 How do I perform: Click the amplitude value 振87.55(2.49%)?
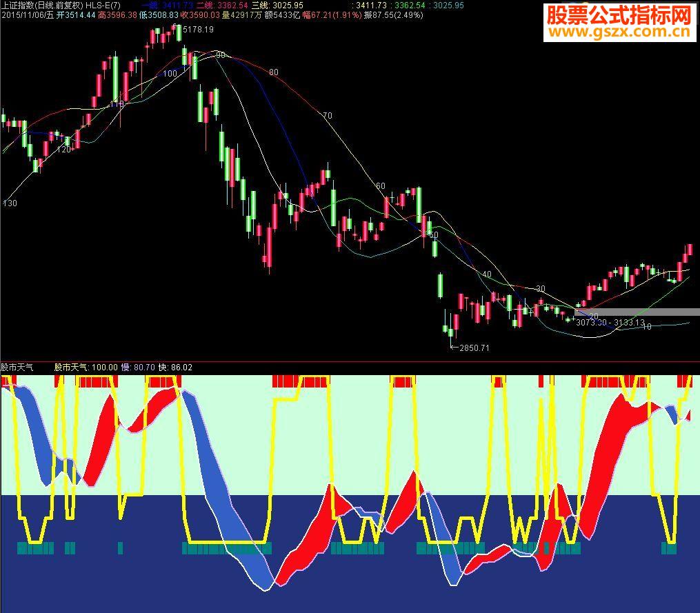pos(393,15)
